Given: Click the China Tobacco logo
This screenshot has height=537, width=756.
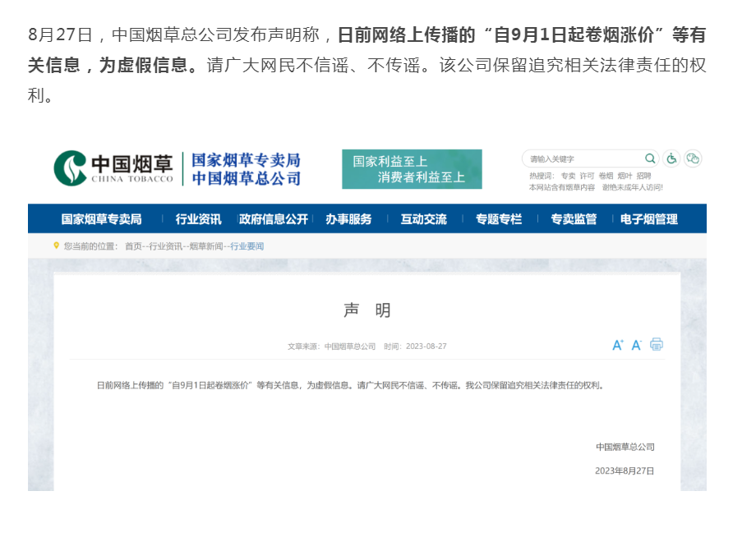Looking at the screenshot, I should click(113, 168).
